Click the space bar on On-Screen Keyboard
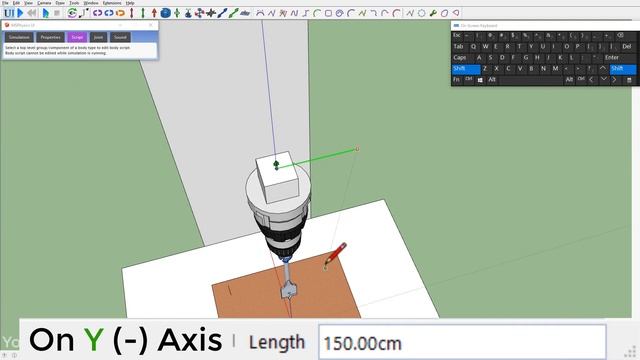The width and height of the screenshot is (640, 360). 531,80
